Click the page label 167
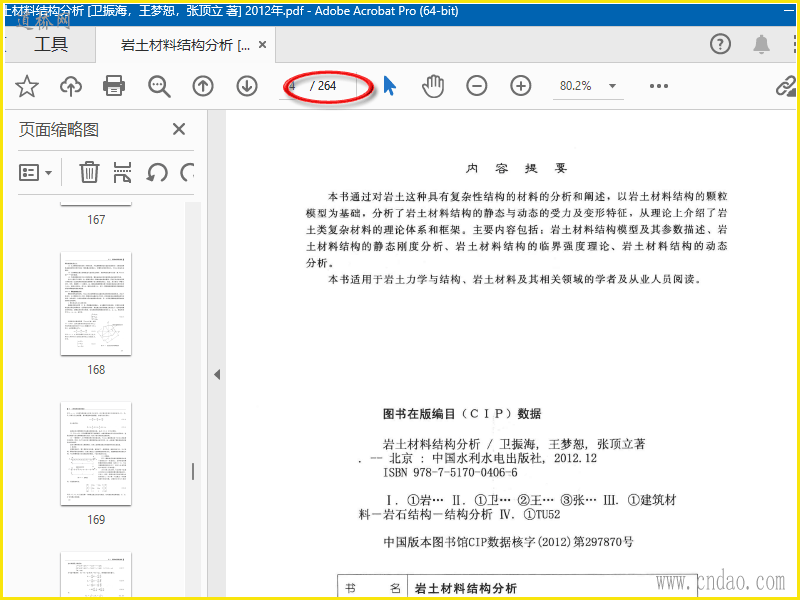 [96, 220]
